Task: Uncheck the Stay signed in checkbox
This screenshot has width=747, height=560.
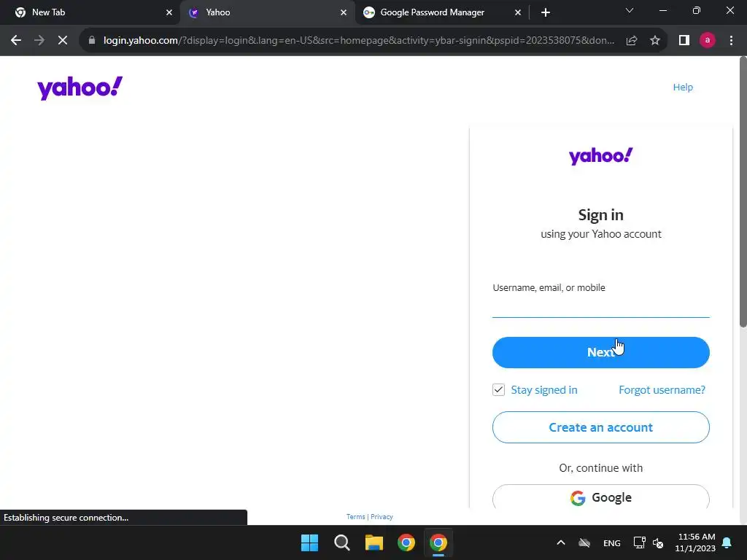Action: (498, 389)
